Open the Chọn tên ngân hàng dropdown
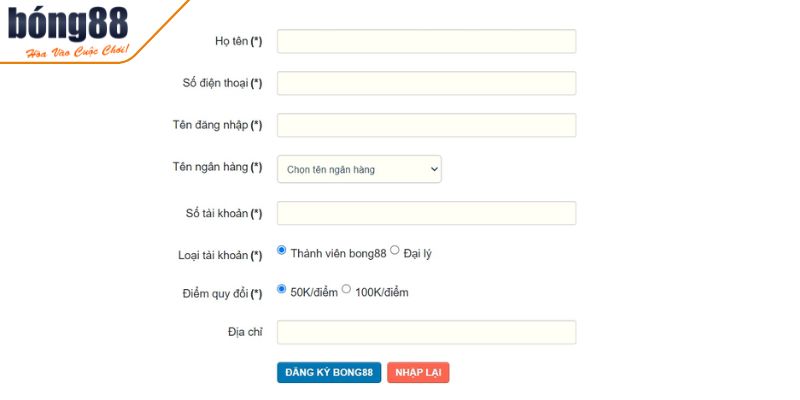800x400 pixels. point(359,169)
